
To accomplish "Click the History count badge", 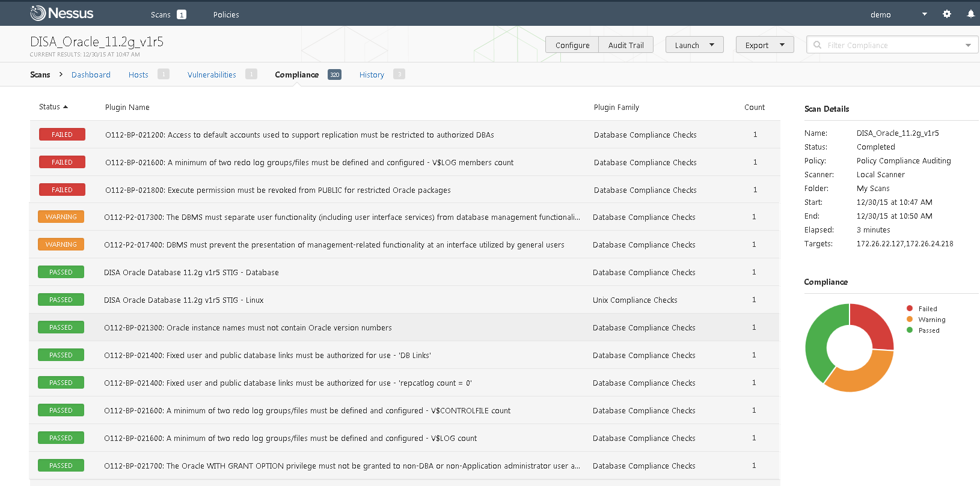I will click(399, 74).
